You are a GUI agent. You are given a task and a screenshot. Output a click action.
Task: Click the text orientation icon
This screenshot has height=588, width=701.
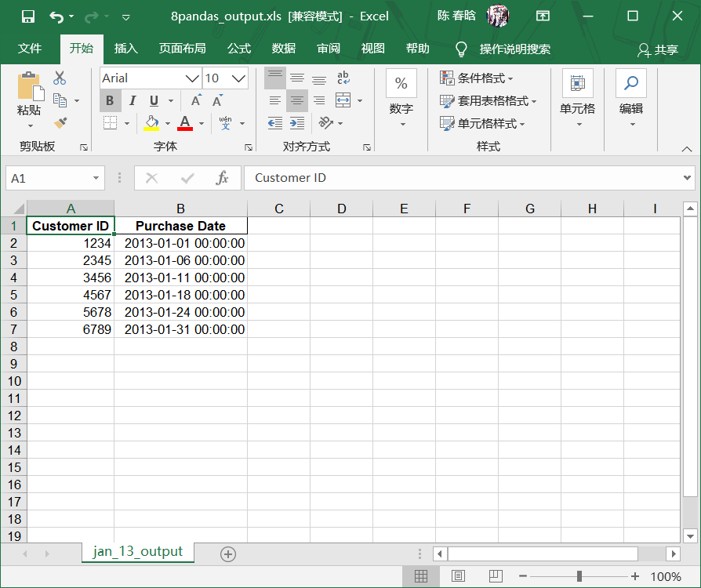pyautogui.click(x=326, y=123)
